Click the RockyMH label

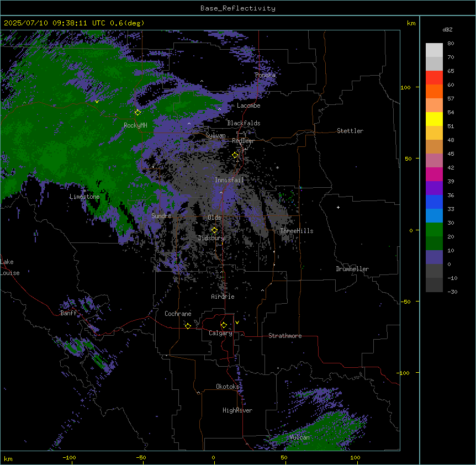tap(135, 125)
